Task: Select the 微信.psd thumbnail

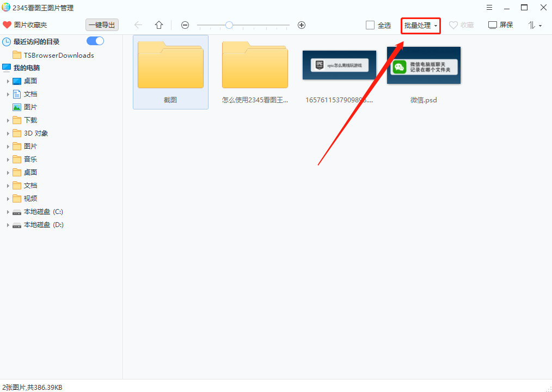Action: tap(424, 65)
